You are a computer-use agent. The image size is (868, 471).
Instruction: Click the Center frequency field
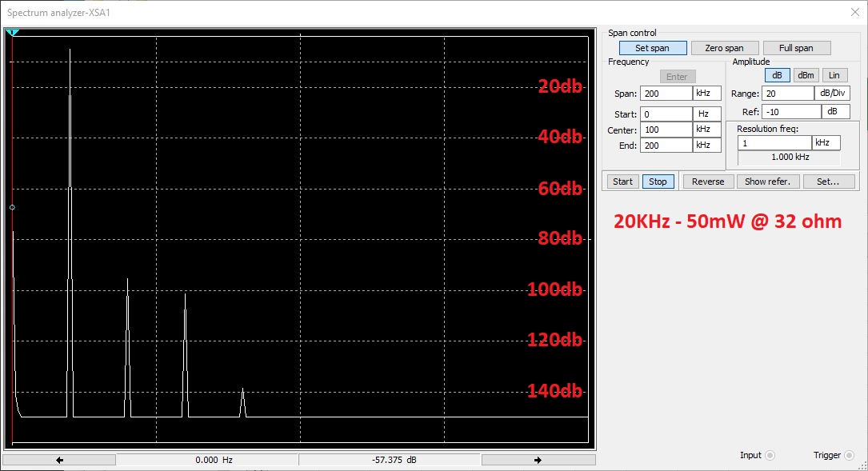[x=666, y=130]
